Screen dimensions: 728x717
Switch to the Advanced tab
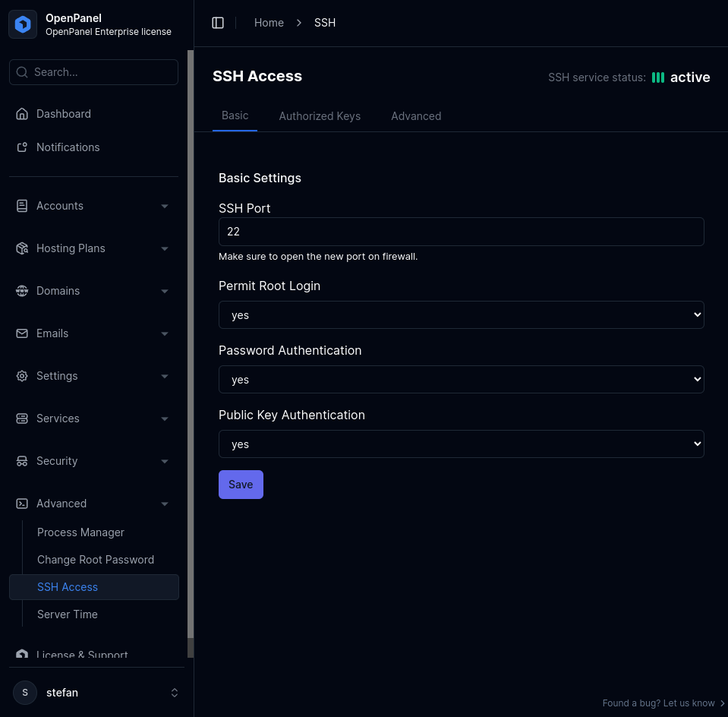click(416, 116)
